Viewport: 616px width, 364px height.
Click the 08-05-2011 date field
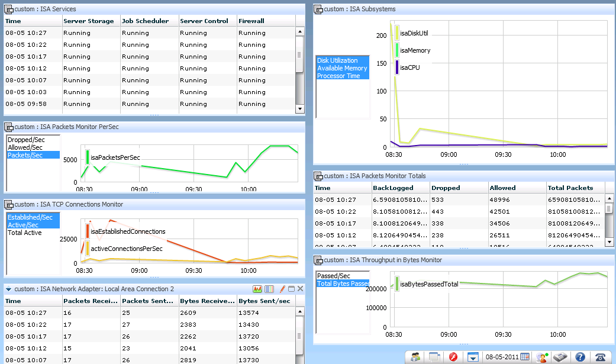coord(502,357)
